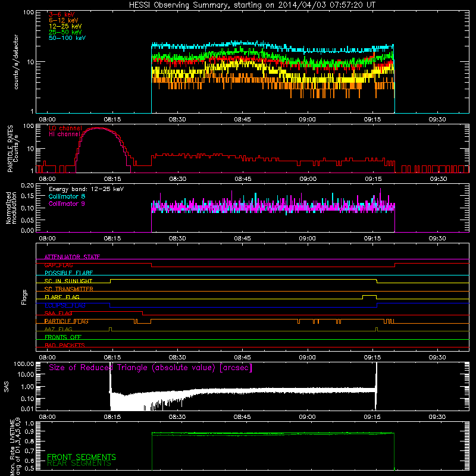
Task: Click the "SC_IN_SUNLIGHT" label
Action: 68,281
